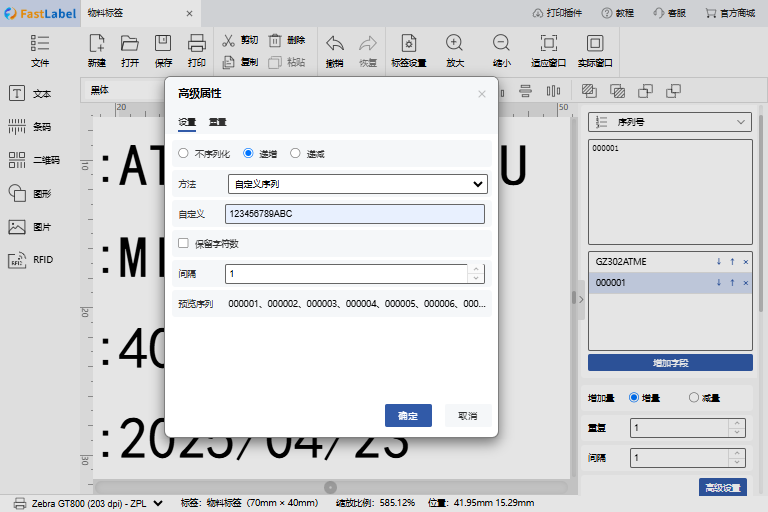
Task: Select the 000001 field row
Action: [670, 283]
